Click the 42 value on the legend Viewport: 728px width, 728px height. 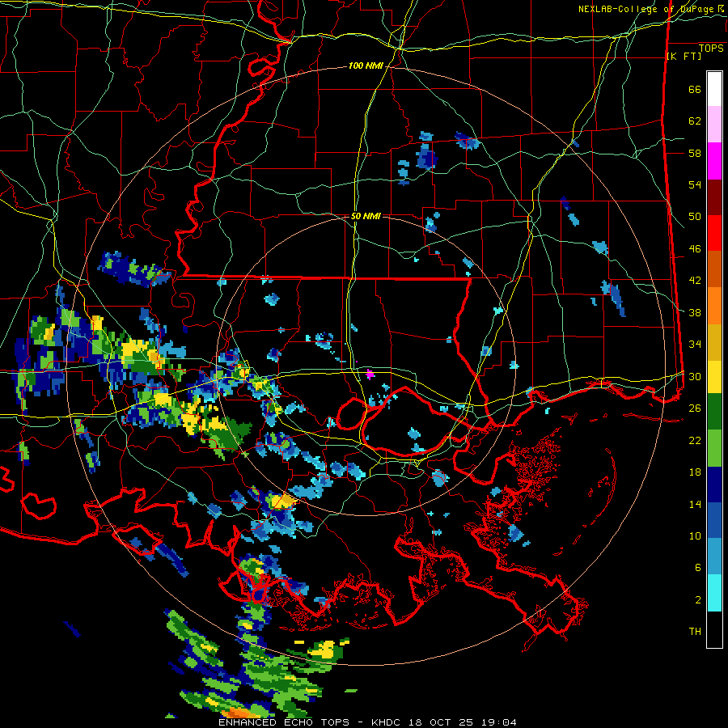pyautogui.click(x=695, y=280)
